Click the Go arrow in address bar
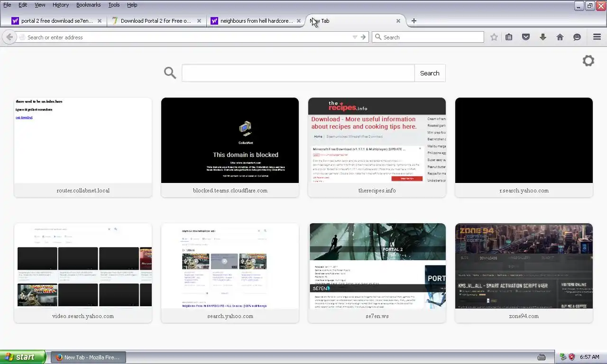607x364 pixels. click(x=363, y=37)
